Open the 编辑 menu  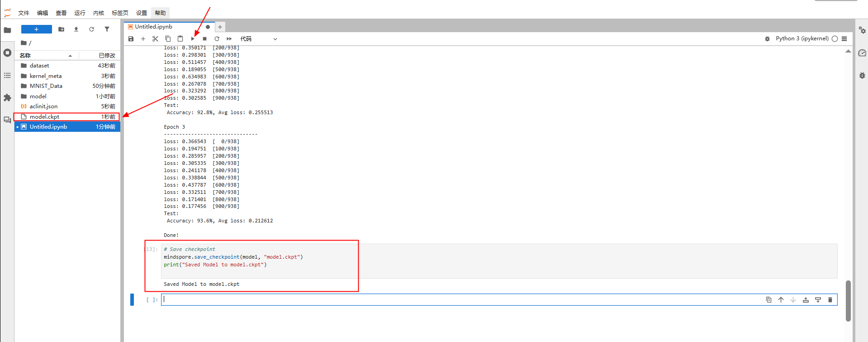43,13
